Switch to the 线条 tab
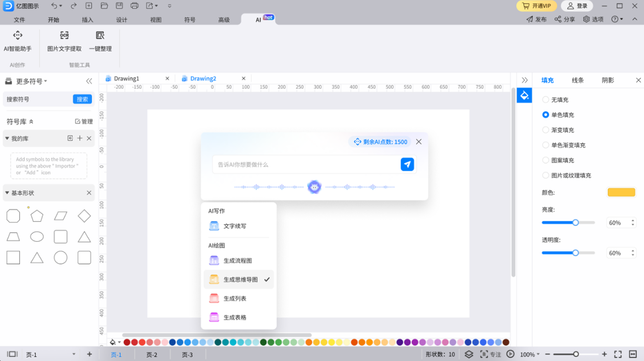The height and width of the screenshot is (361, 644). 578,80
